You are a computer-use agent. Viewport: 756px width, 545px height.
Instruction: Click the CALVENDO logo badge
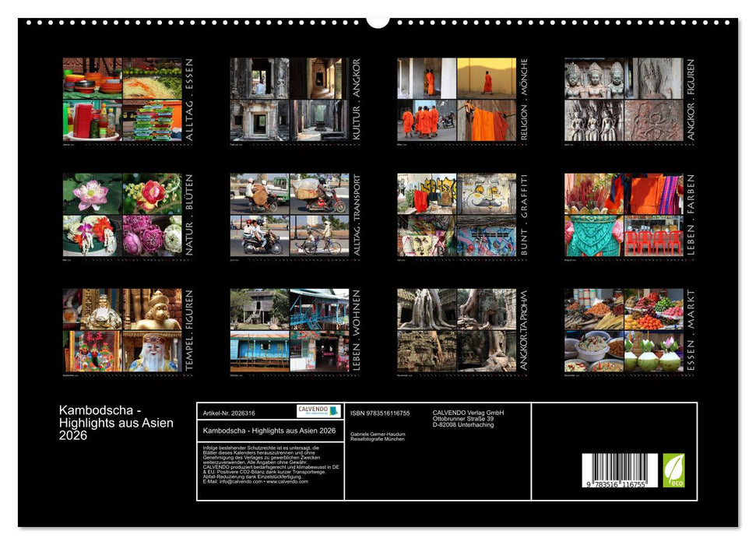318,411
